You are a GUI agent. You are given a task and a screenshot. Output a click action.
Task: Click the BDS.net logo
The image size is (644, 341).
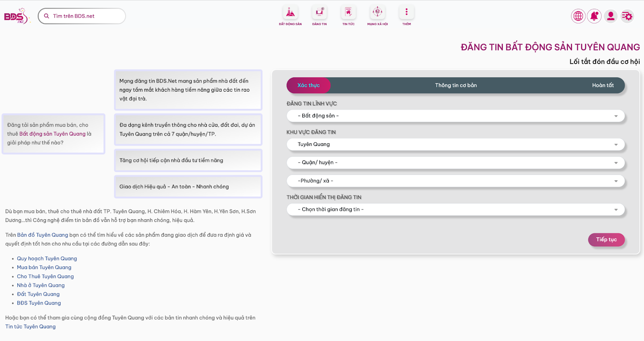pyautogui.click(x=17, y=16)
